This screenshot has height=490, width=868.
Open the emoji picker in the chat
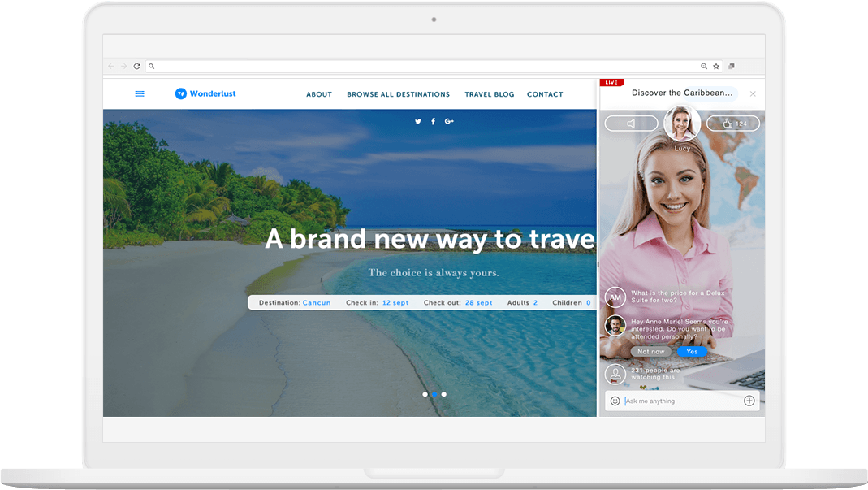615,401
